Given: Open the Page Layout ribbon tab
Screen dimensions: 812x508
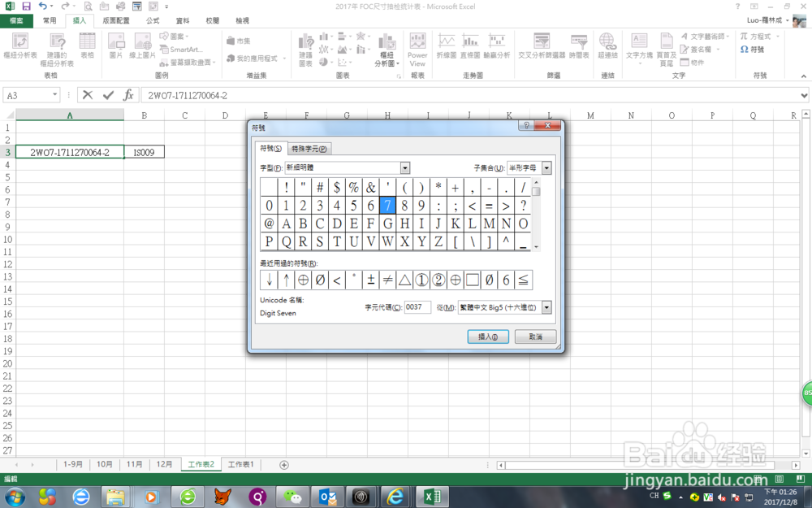Looking at the screenshot, I should click(116, 20).
